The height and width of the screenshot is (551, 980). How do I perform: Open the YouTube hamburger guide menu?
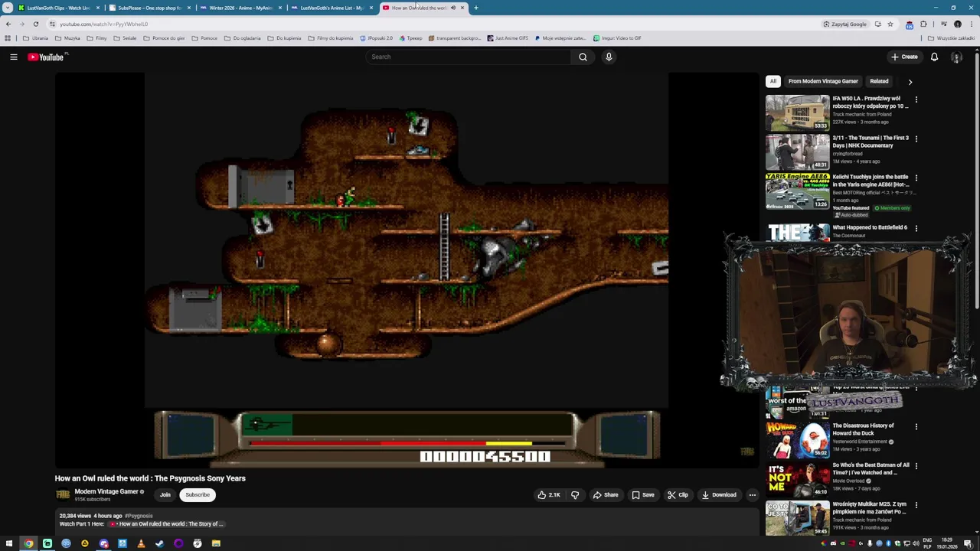point(14,57)
